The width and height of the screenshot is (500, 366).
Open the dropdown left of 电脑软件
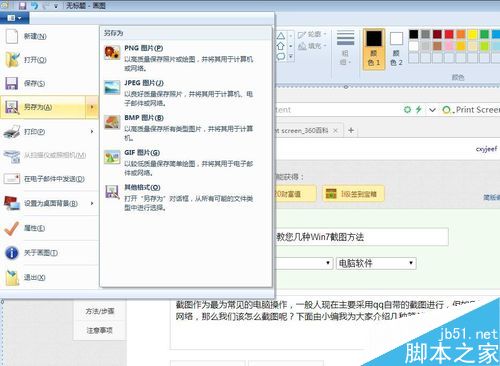304,263
